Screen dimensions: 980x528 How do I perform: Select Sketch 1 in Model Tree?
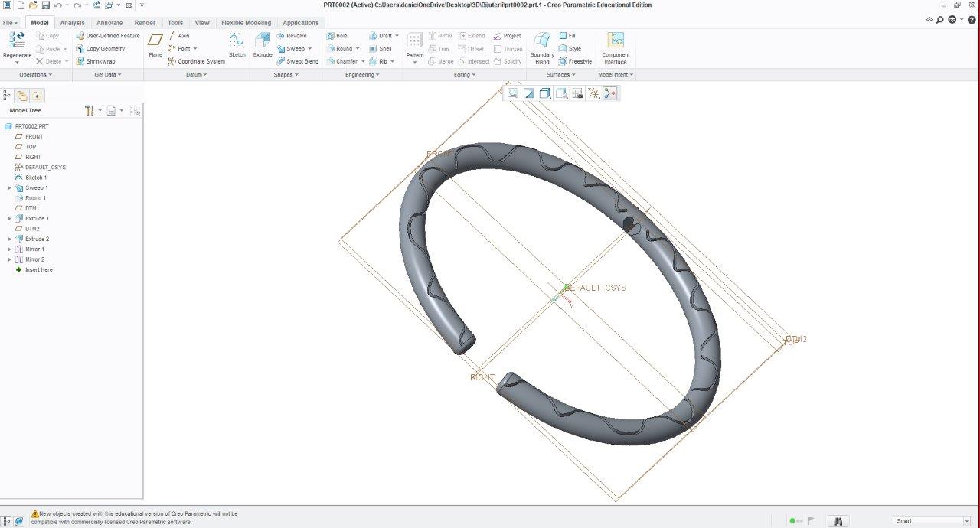tap(35, 178)
